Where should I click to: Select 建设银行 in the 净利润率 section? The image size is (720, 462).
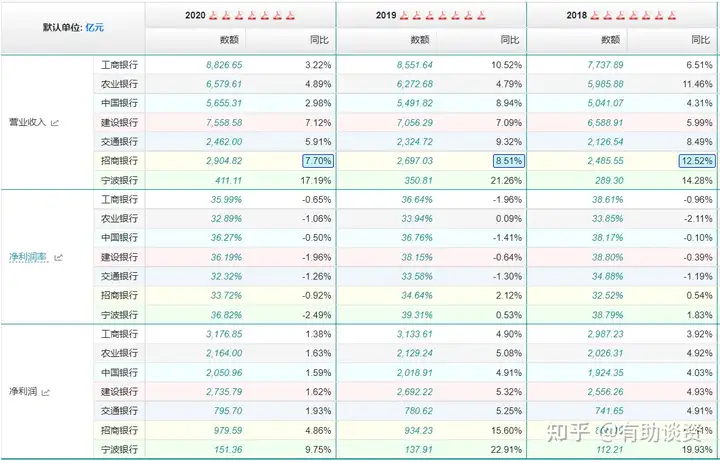pyautogui.click(x=119, y=257)
